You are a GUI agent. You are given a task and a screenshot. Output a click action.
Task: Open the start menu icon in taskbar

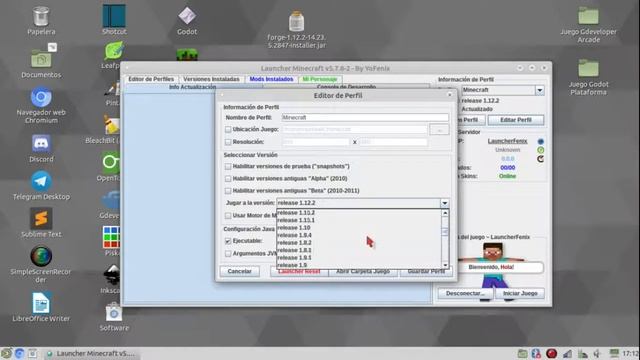(6, 353)
